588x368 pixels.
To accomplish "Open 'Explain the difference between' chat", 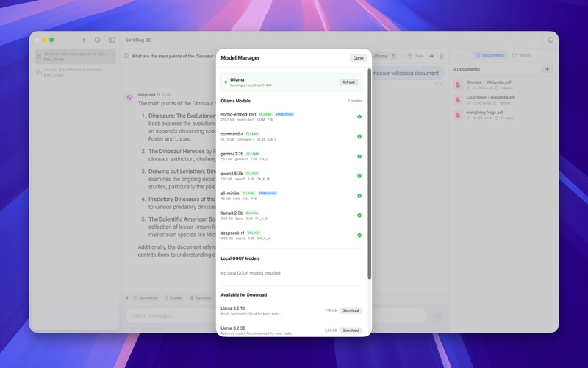I will coord(75,72).
